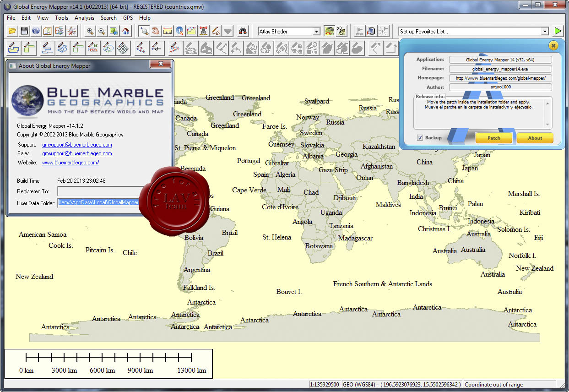569x392 pixels.
Task: Click the Patch button
Action: click(494, 138)
